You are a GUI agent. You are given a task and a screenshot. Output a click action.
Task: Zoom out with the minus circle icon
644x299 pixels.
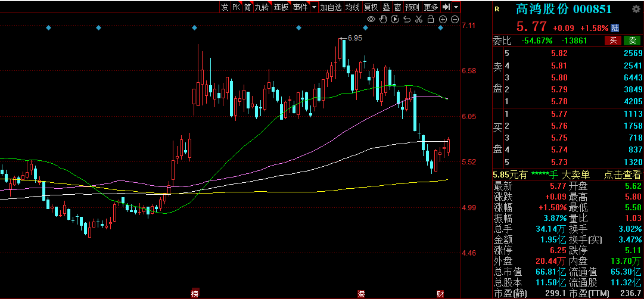pyautogui.click(x=455, y=19)
